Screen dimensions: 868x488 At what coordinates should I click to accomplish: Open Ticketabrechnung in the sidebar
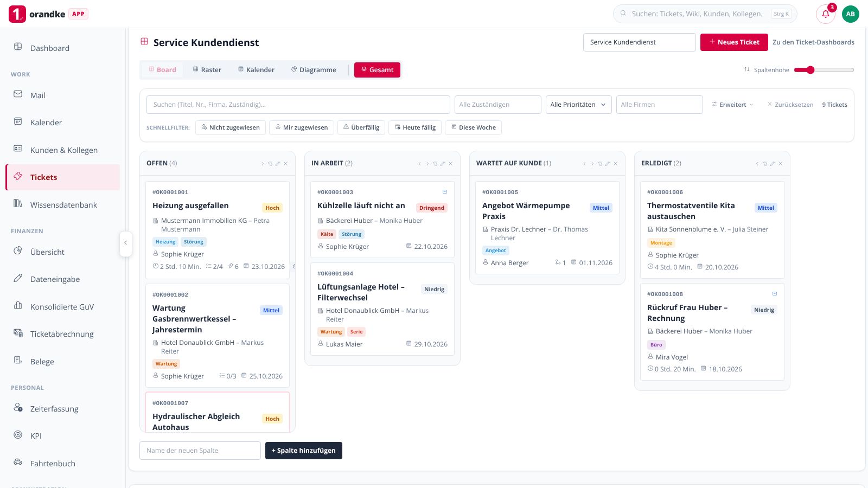click(63, 333)
